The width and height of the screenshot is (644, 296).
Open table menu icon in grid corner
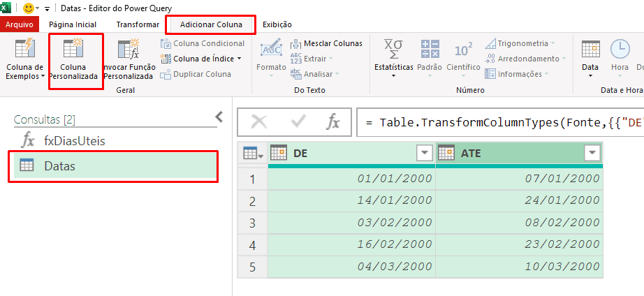(253, 154)
